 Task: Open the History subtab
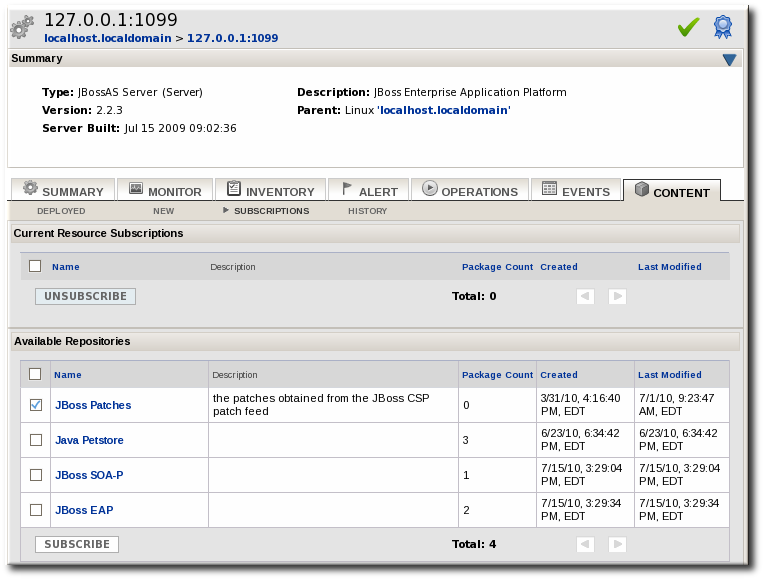coord(367,211)
